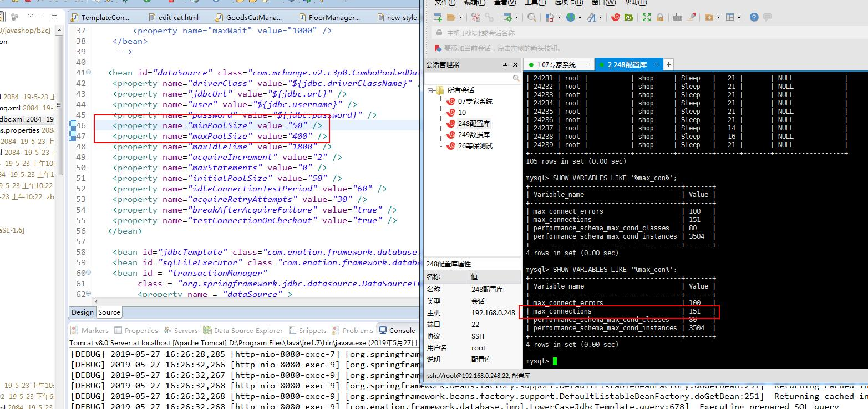Click the grayed-out disconnect chain-link icon
Image resolution: width=868 pixels, height=409 pixels.
pyautogui.click(x=489, y=17)
